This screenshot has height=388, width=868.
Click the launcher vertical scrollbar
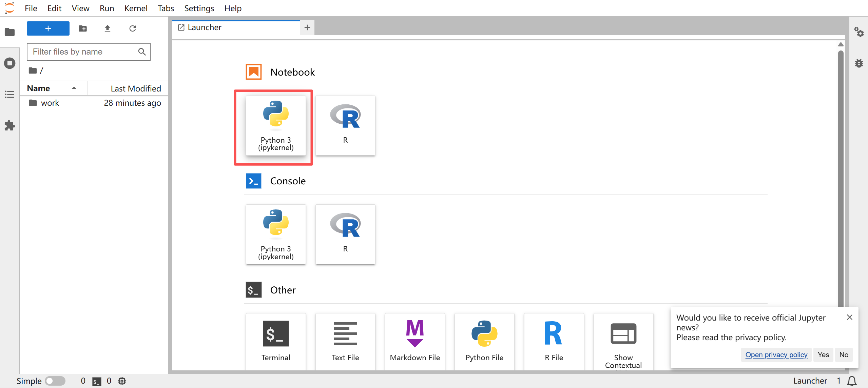coord(841,169)
